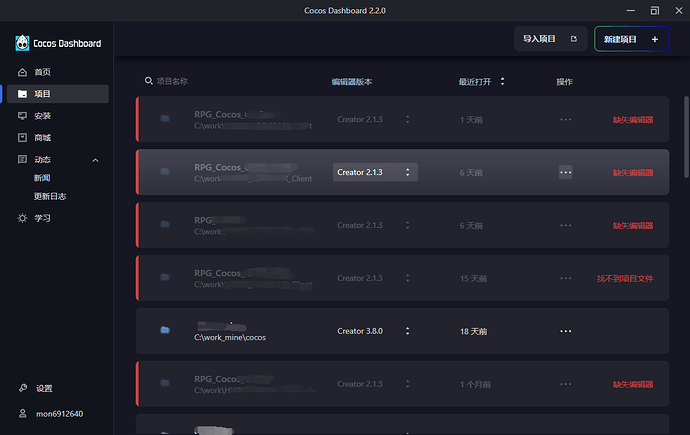Click the 新建项目 new project button
The image size is (690, 435).
coord(631,39)
